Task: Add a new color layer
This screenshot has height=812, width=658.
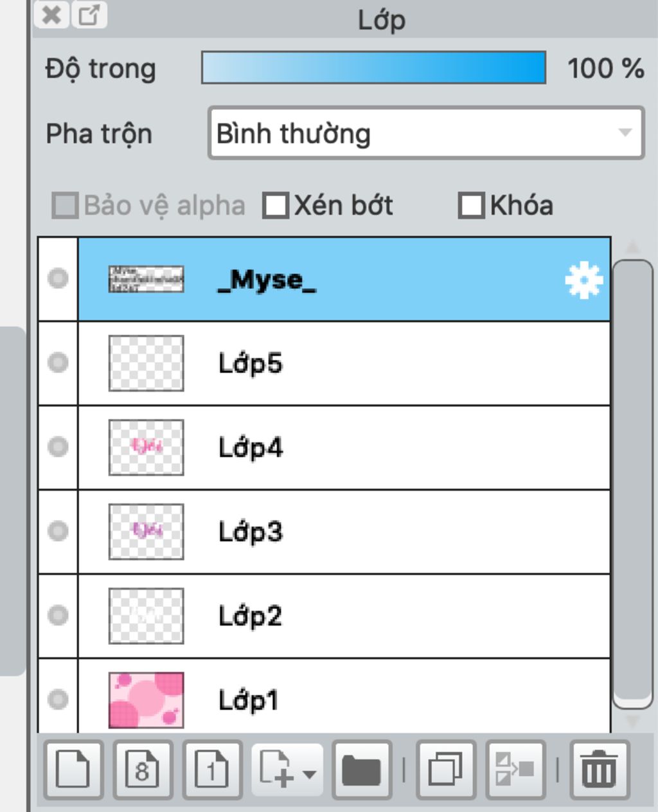Action: click(73, 770)
